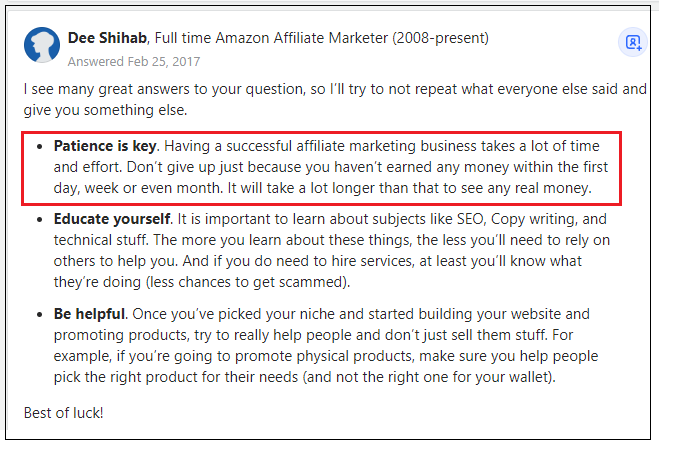
Task: Click the bullet dot before "Educate yourself"
Action: click(x=38, y=218)
